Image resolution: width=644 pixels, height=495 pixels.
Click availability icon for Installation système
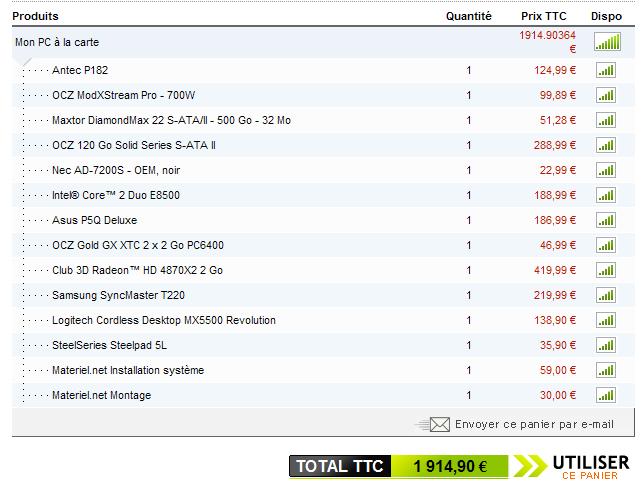606,371
